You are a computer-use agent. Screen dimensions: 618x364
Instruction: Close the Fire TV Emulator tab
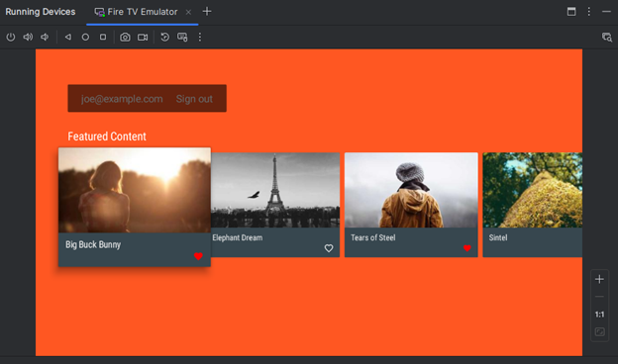pos(188,12)
